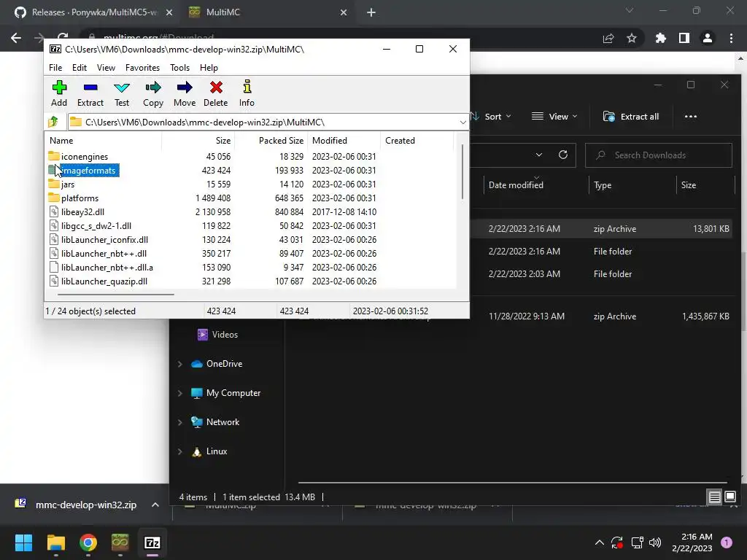This screenshot has height=560, width=747.
Task: Expand the Network tree node
Action: click(x=179, y=422)
